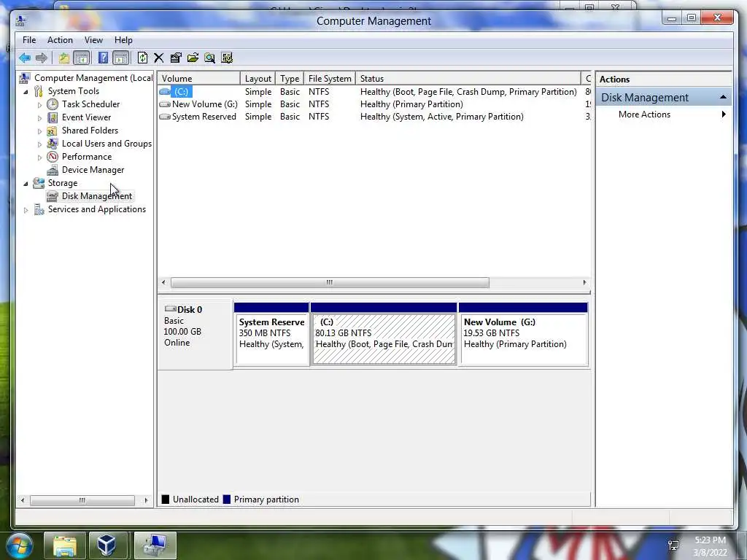The height and width of the screenshot is (560, 747).
Task: Open VirtualBox from taskbar
Action: (x=107, y=545)
